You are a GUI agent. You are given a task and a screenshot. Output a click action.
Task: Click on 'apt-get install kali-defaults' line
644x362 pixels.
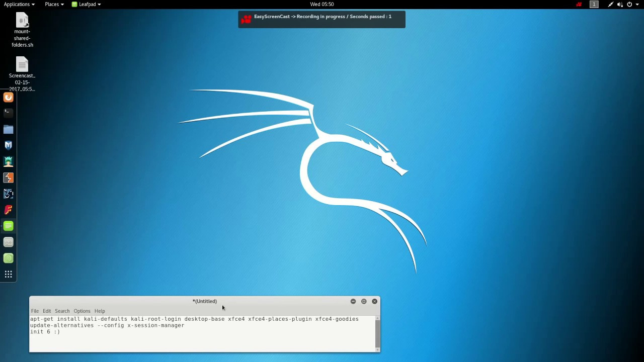(194, 319)
